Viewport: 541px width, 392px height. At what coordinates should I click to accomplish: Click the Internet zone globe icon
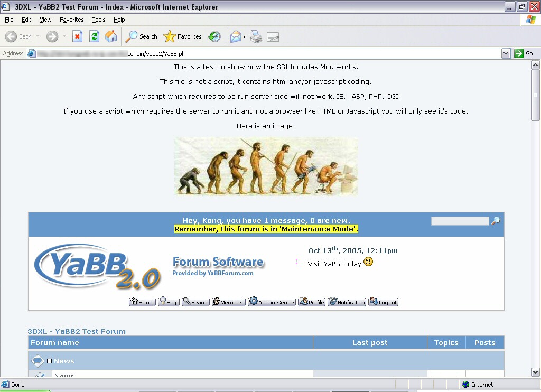(x=466, y=385)
